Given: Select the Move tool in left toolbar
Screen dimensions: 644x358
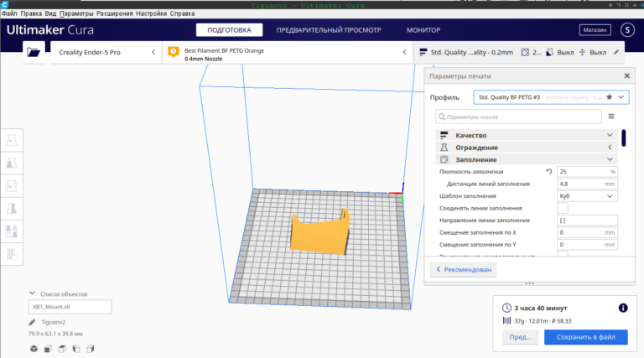Looking at the screenshot, I should [12, 140].
